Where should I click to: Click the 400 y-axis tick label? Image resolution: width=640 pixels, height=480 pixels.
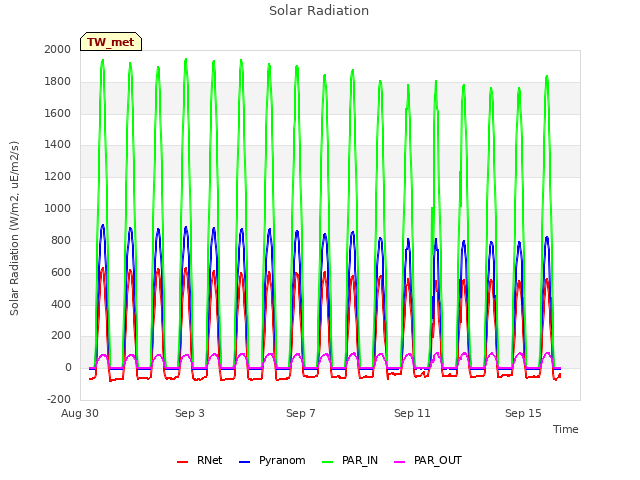pyautogui.click(x=61, y=304)
